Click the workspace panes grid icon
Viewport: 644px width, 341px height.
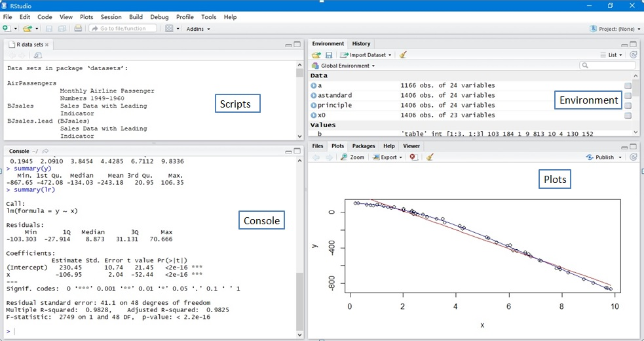[x=169, y=28]
